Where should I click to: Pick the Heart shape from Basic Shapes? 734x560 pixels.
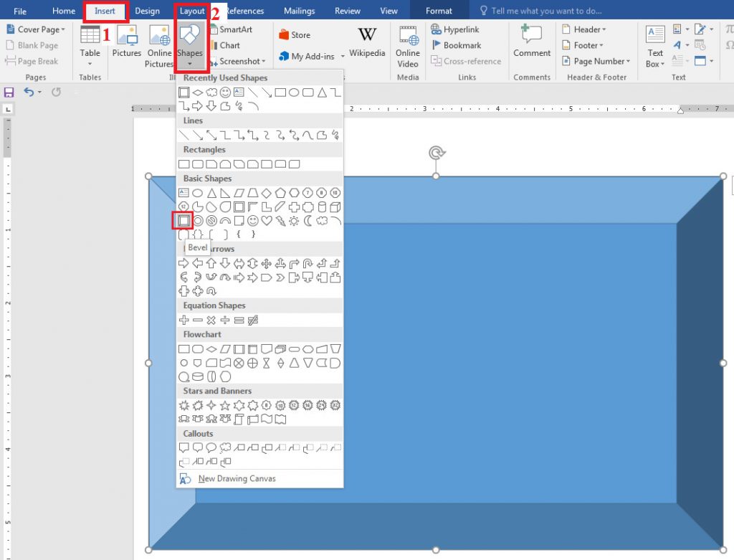click(x=267, y=221)
